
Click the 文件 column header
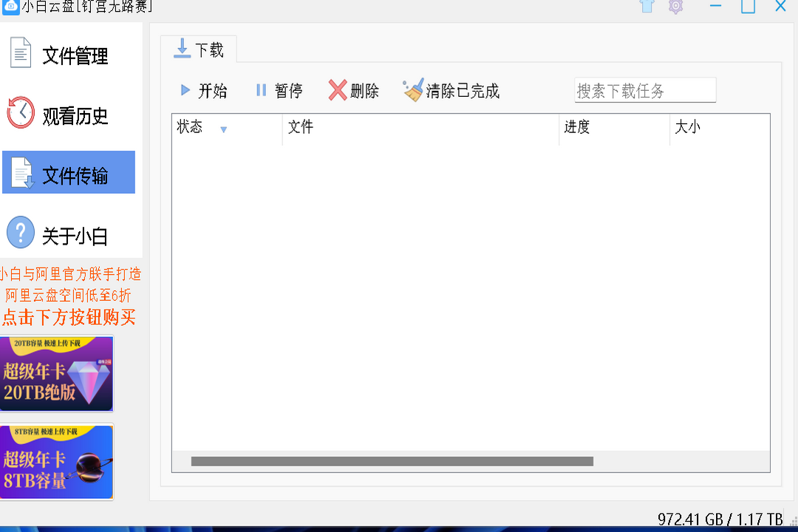pyautogui.click(x=299, y=126)
